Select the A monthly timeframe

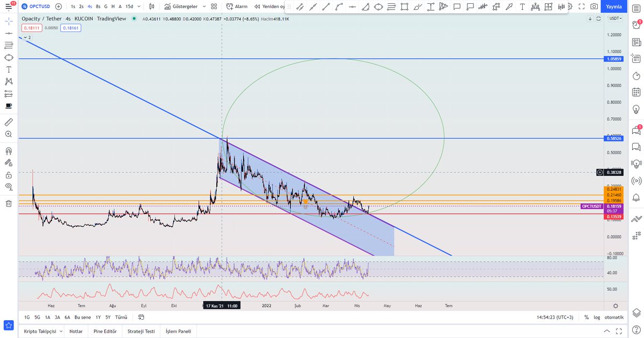pos(120,6)
